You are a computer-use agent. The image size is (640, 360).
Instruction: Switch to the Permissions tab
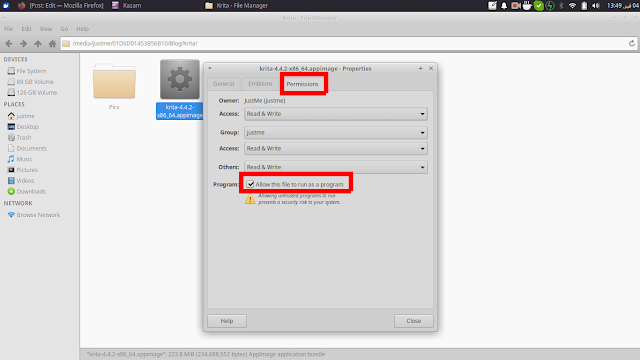302,84
